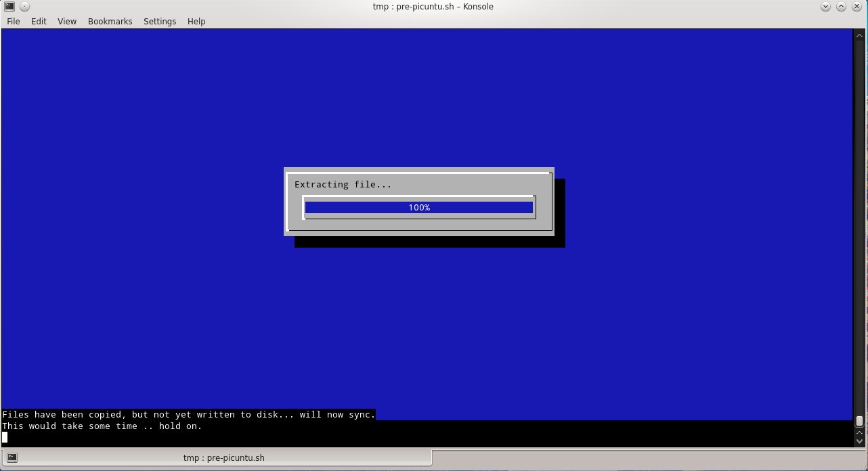
Task: Click the Extracting file... dialog header
Action: tap(343, 184)
